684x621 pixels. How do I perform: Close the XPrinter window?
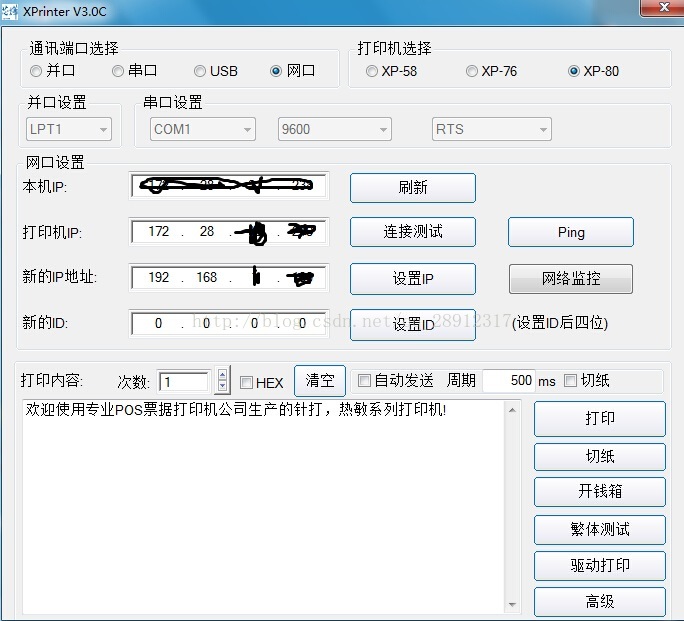tap(663, 7)
